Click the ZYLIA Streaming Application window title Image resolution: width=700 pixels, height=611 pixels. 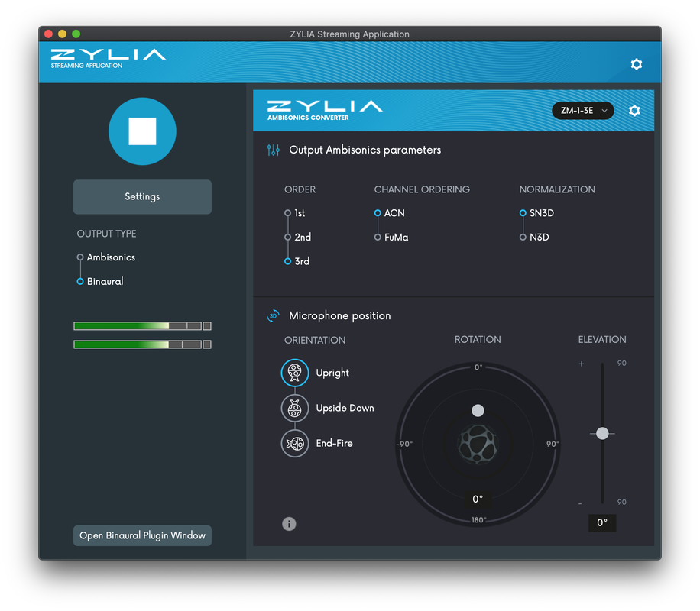(x=349, y=34)
